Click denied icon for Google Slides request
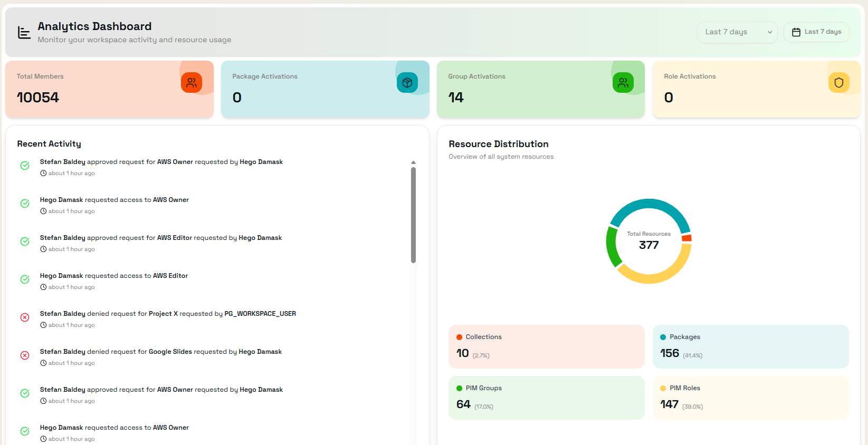The image size is (868, 445). pyautogui.click(x=25, y=355)
